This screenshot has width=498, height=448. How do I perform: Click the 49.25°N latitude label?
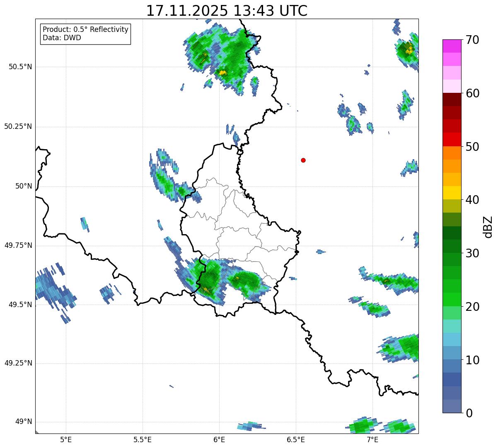(18, 363)
